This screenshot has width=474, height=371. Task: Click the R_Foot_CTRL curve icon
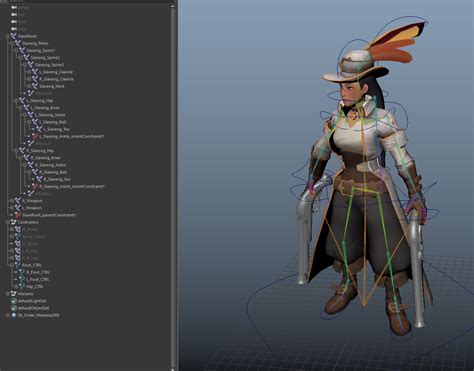coord(22,272)
